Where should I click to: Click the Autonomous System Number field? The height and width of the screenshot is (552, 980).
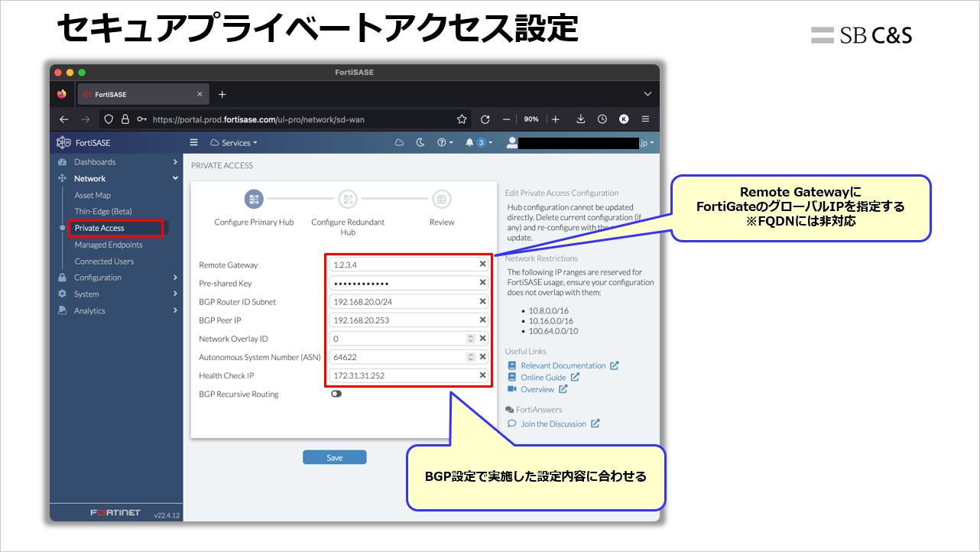point(409,357)
